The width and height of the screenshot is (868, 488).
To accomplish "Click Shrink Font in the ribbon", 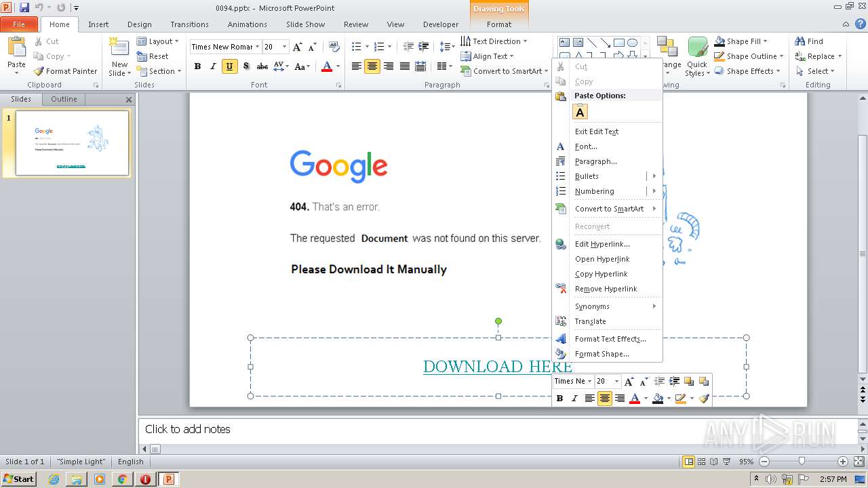I will [x=312, y=47].
